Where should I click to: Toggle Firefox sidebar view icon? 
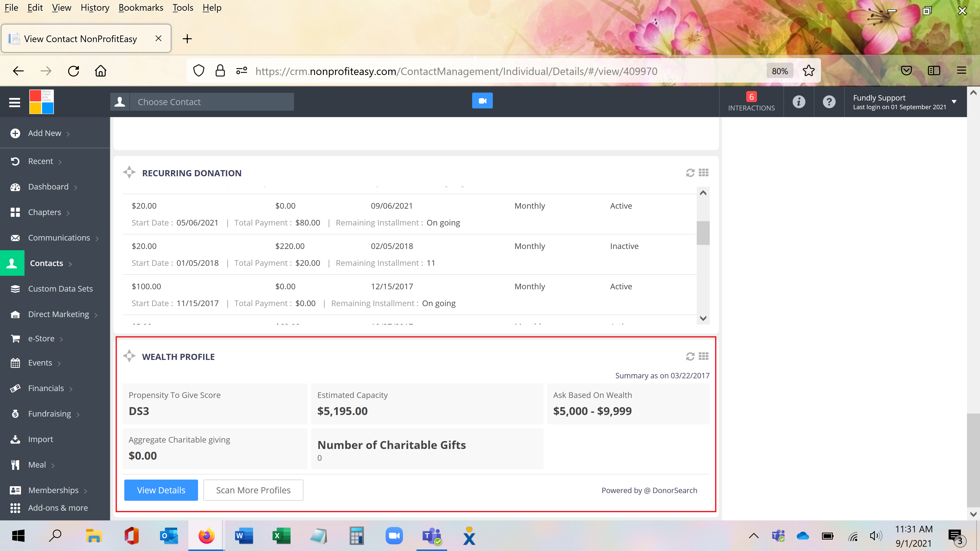934,71
